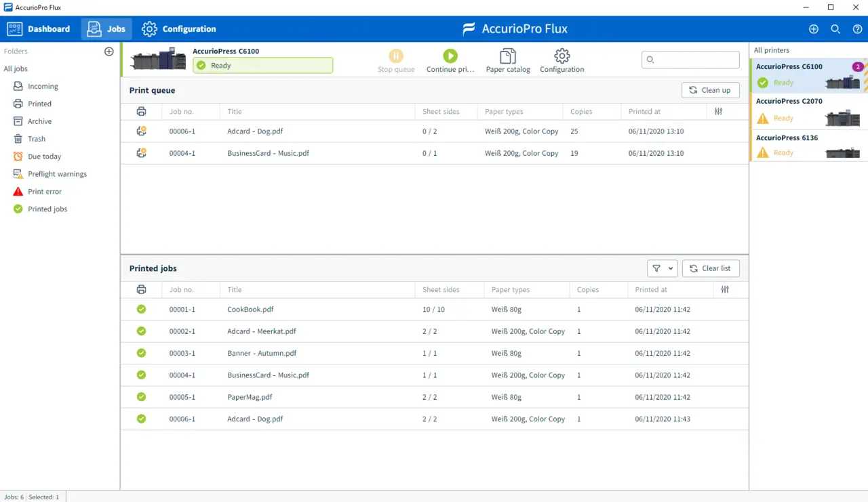Click the Clear list button

point(711,268)
